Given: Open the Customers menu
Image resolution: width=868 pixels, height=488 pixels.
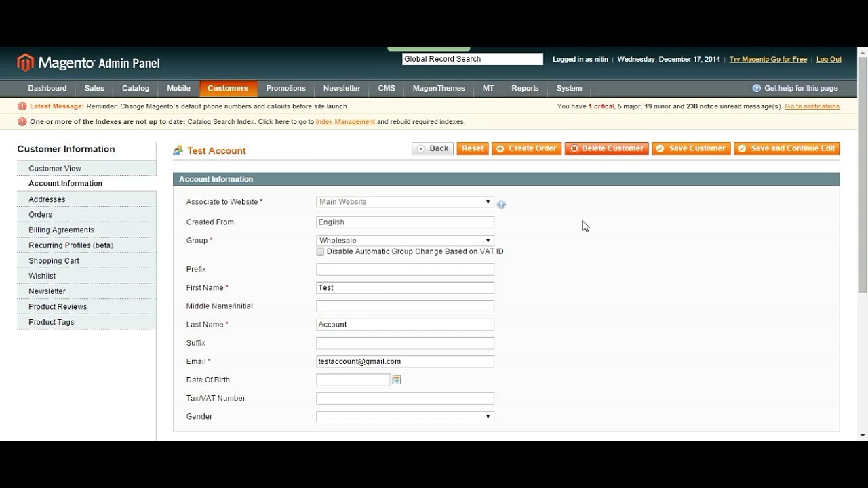Looking at the screenshot, I should coord(228,88).
